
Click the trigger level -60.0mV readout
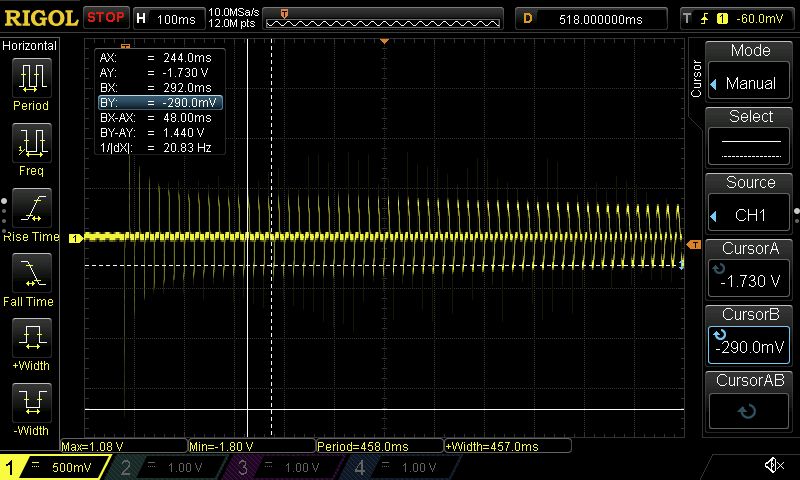coord(738,19)
